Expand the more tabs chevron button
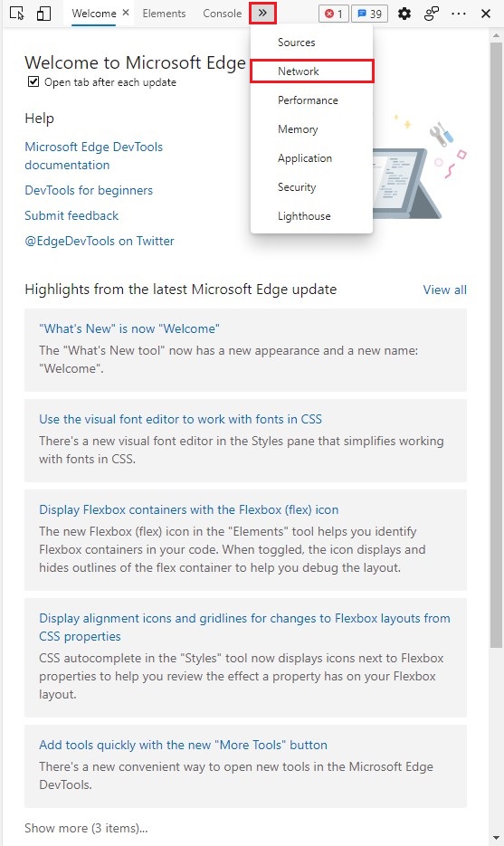Image resolution: width=504 pixels, height=846 pixels. (262, 13)
